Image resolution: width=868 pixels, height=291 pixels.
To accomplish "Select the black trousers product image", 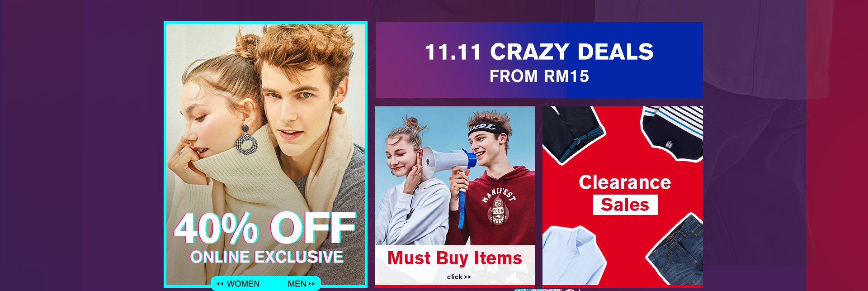I will 573,134.
